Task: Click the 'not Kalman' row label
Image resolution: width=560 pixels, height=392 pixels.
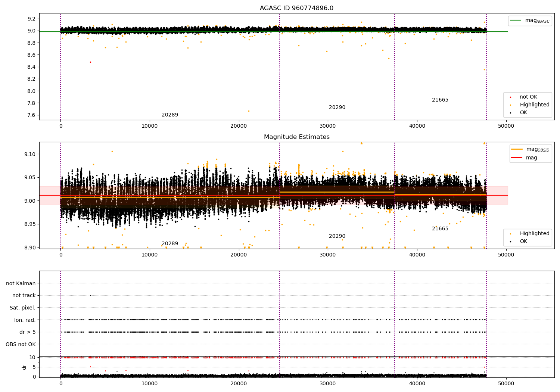Action: pos(21,284)
